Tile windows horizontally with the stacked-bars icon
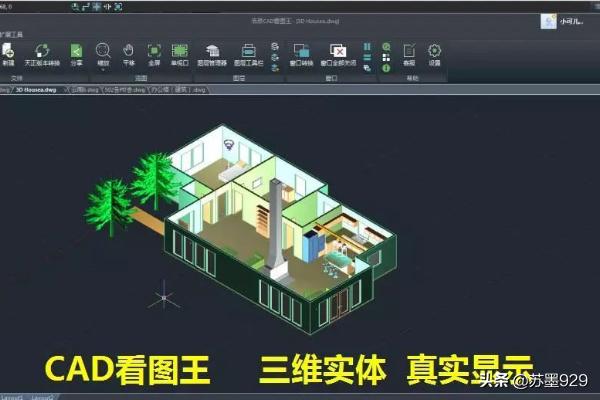 click(x=367, y=57)
